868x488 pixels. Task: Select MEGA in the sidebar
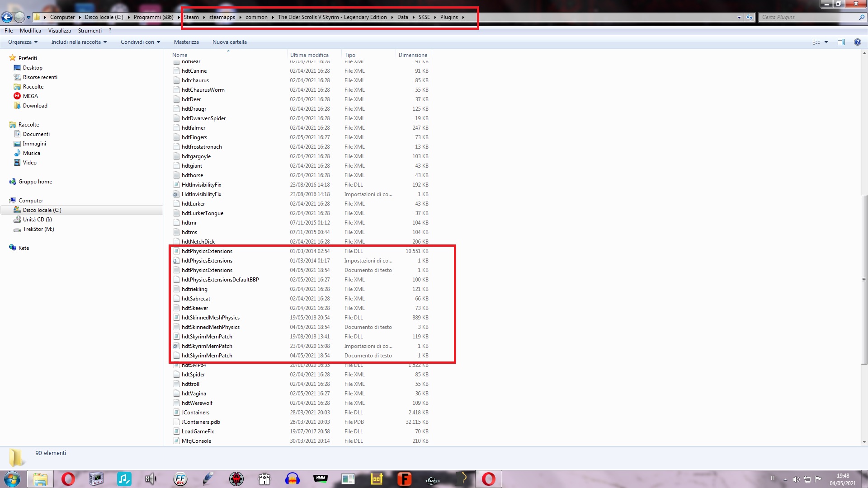30,96
